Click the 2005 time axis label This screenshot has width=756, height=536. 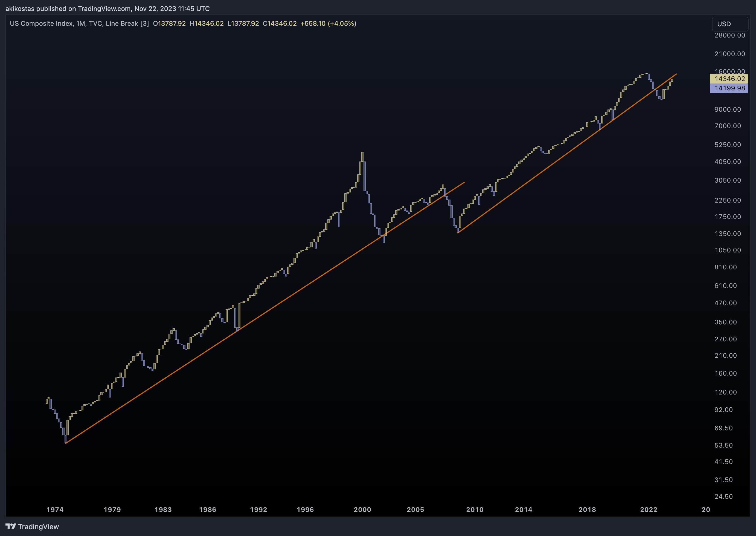tap(415, 509)
